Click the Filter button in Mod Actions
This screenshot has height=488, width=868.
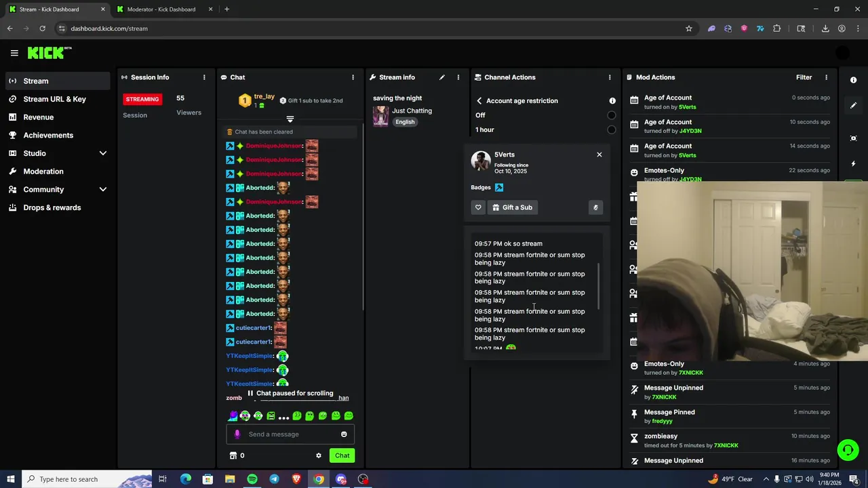point(804,77)
